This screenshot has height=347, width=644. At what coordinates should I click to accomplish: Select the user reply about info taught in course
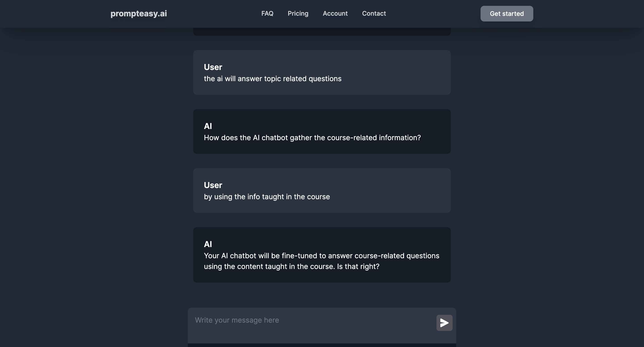click(x=267, y=197)
